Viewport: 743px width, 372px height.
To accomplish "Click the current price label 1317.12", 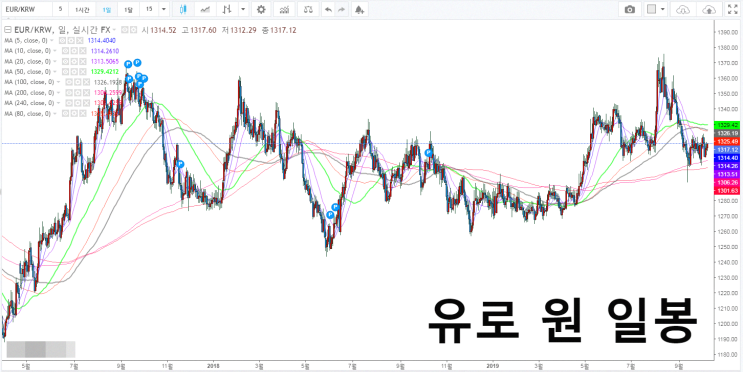I will tap(727, 149).
